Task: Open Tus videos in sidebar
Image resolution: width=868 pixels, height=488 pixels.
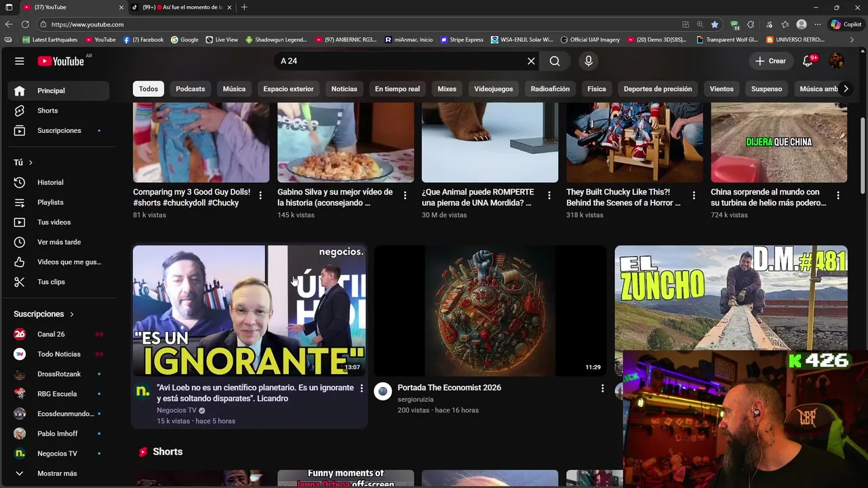Action: (58, 222)
